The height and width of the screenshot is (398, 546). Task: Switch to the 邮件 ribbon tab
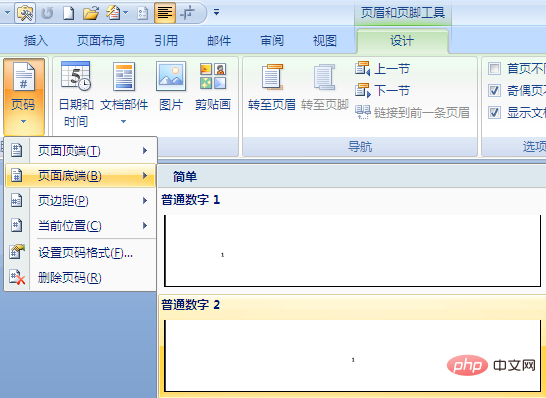(219, 40)
